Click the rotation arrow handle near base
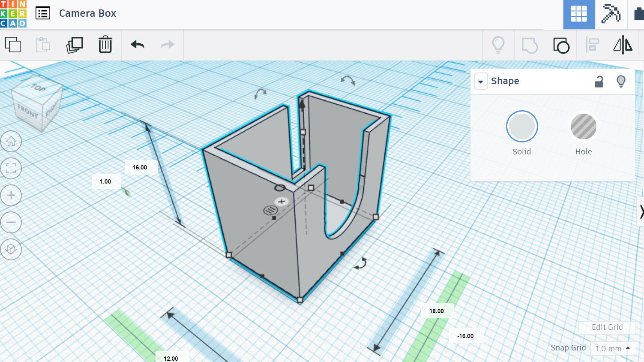Image resolution: width=644 pixels, height=362 pixels. pyautogui.click(x=361, y=263)
